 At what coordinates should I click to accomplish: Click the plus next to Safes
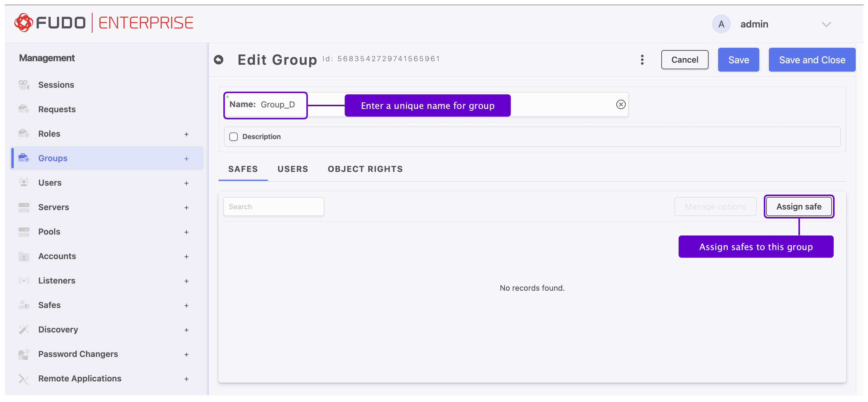[186, 305]
